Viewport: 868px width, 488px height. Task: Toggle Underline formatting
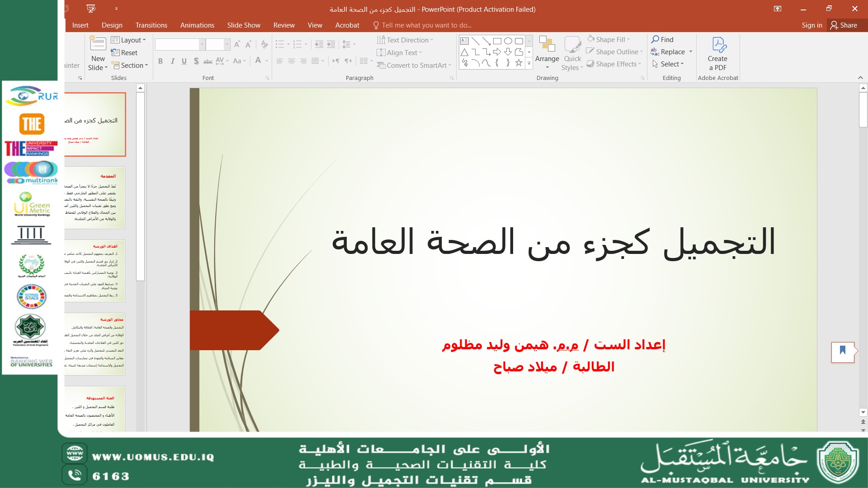pos(184,61)
